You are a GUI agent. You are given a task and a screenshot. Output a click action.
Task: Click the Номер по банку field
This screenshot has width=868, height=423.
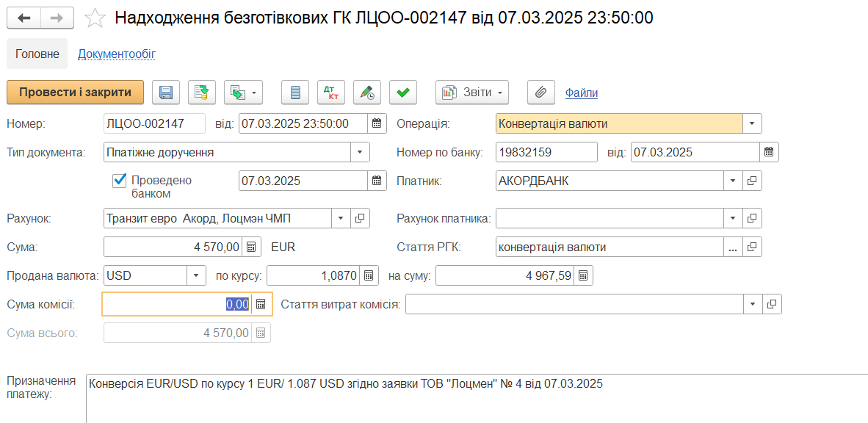coord(547,152)
